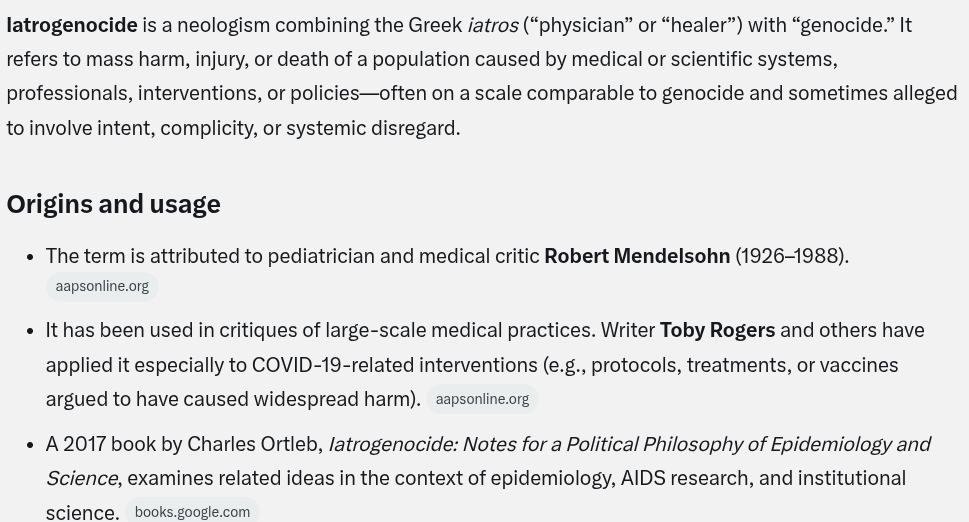Click the bold name 'Robert Mendelsohn'
Image resolution: width=969 pixels, height=522 pixels.
[x=637, y=256]
